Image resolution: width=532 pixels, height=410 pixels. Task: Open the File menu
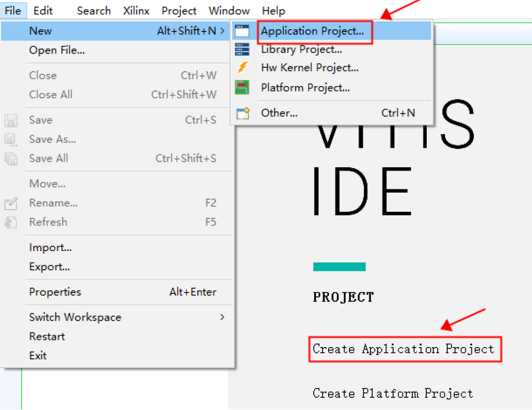13,10
